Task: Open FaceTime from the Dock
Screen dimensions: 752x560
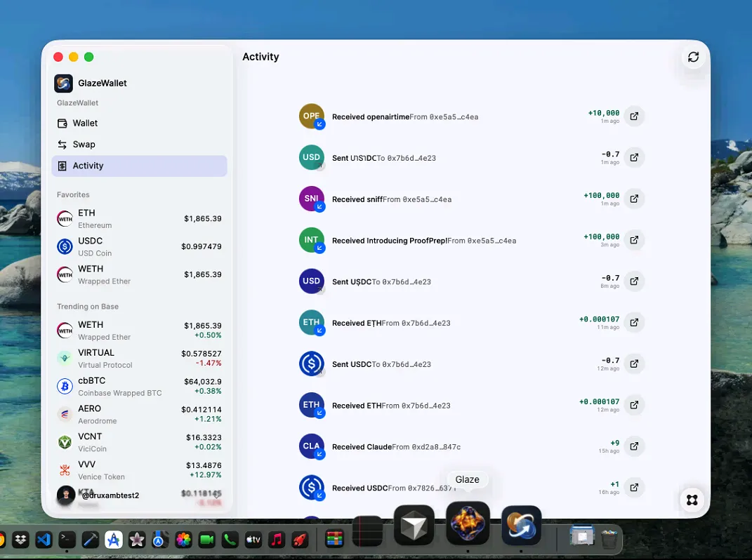Action: click(x=206, y=540)
